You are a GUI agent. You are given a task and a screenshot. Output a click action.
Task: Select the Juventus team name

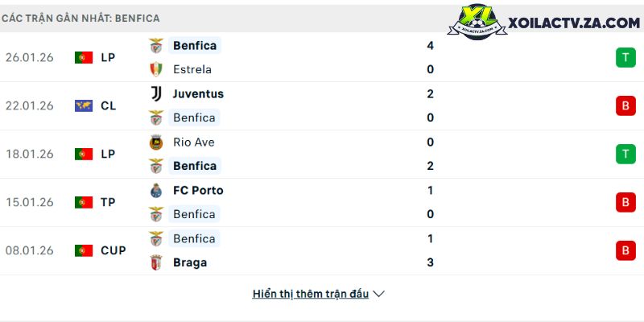(198, 93)
